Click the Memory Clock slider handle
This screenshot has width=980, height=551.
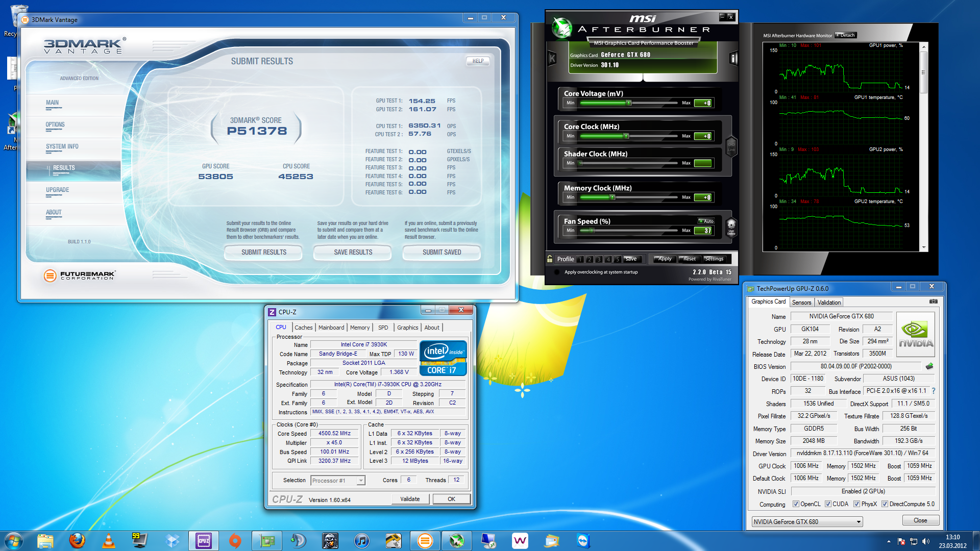pos(612,197)
